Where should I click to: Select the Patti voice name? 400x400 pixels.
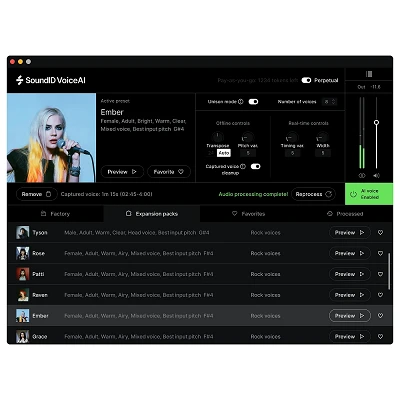coord(38,274)
